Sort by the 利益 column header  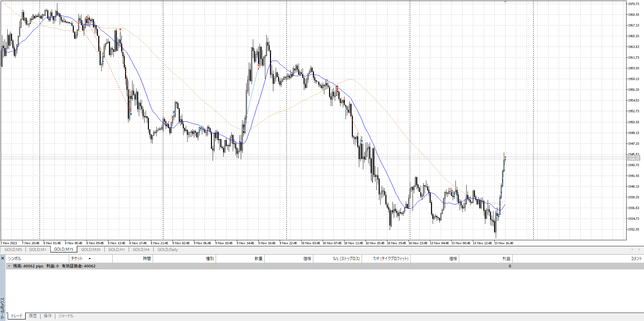(x=506, y=259)
